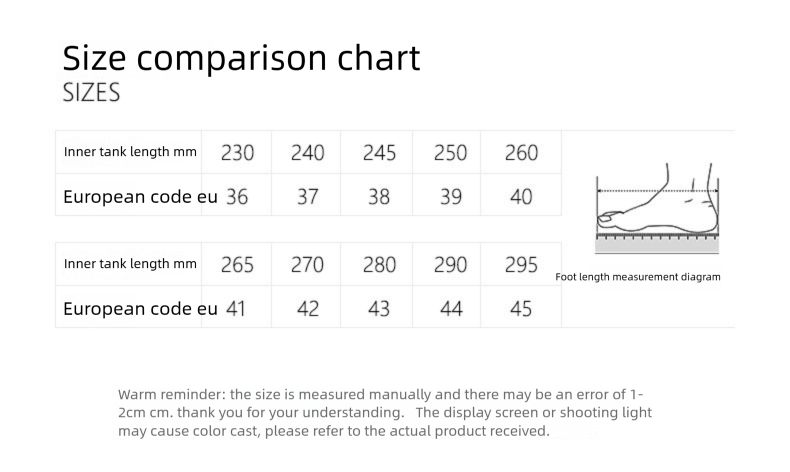Viewport: 790px width, 472px height.
Task: Select the 245 mm length cell
Action: click(x=378, y=153)
